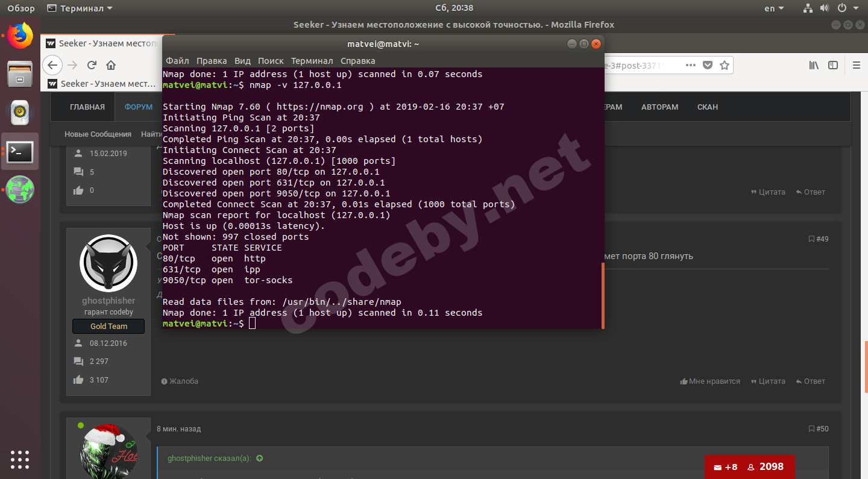The image size is (868, 479).
Task: Show applications grid in the dock
Action: pyautogui.click(x=20, y=459)
